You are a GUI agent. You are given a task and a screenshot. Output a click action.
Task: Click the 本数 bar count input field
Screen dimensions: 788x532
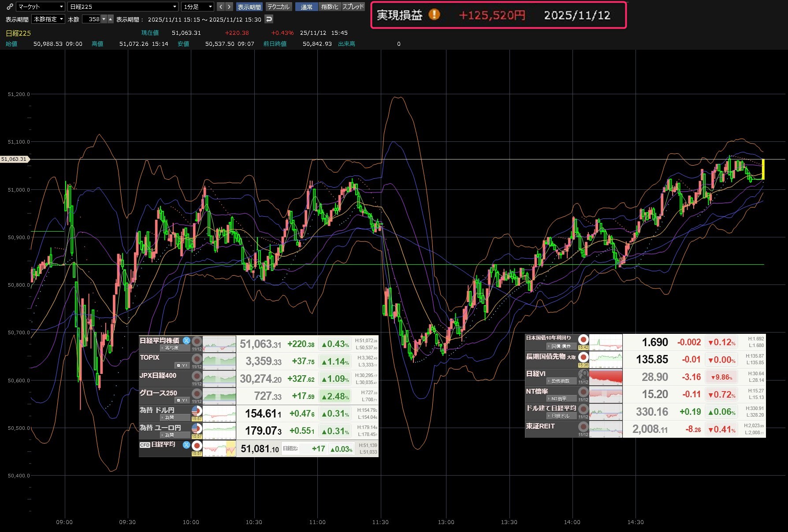[92, 19]
